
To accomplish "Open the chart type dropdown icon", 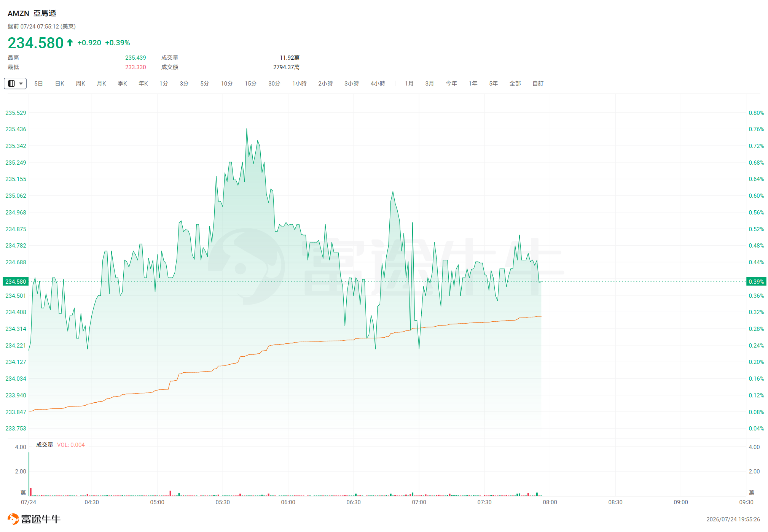I will (x=15, y=83).
